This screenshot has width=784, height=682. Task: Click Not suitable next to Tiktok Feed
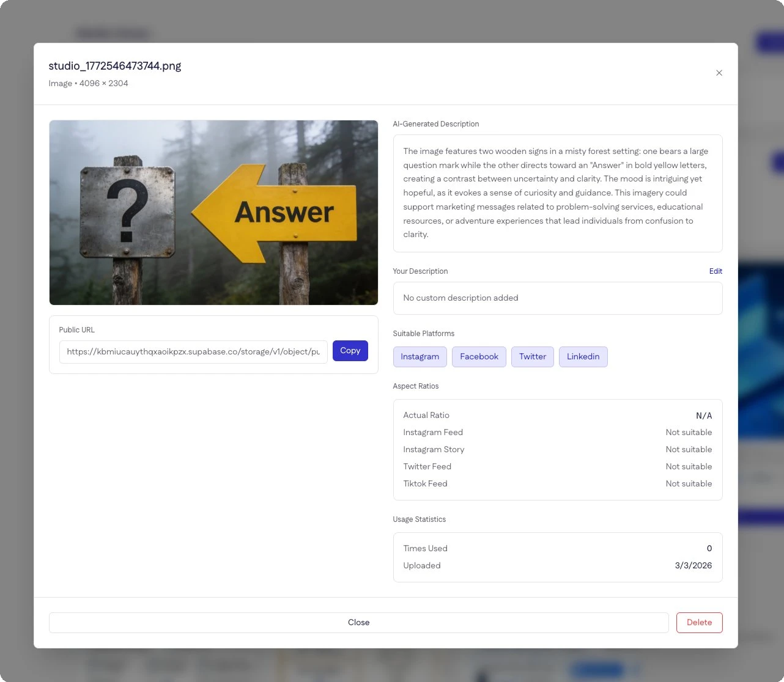point(689,483)
